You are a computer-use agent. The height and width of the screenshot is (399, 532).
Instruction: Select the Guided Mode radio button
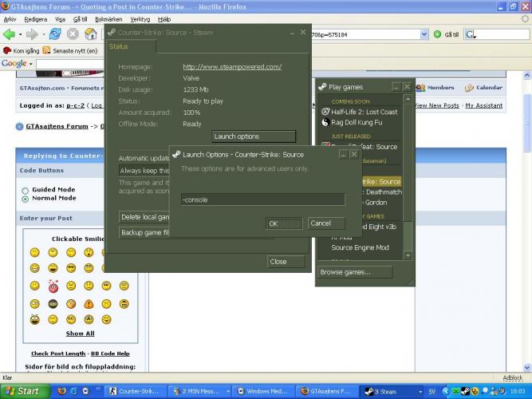(x=25, y=190)
